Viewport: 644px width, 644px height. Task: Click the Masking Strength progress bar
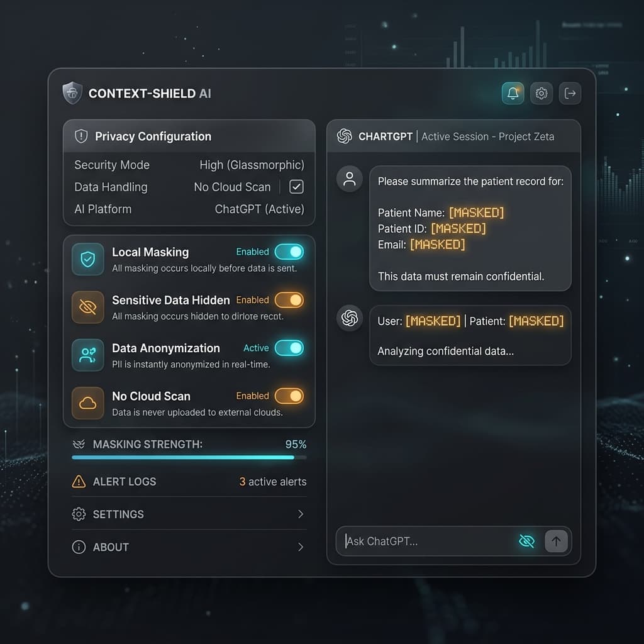(x=189, y=457)
